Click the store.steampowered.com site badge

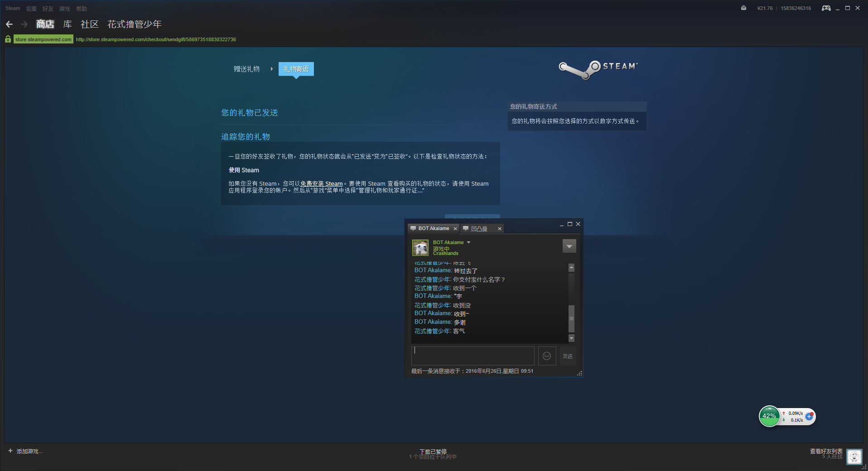coord(43,39)
